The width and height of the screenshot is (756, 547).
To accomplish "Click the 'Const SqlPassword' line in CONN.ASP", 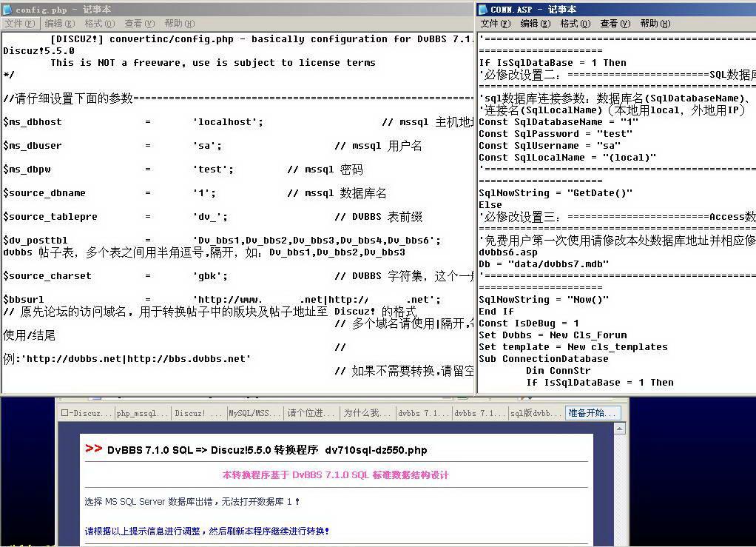I will [x=556, y=134].
